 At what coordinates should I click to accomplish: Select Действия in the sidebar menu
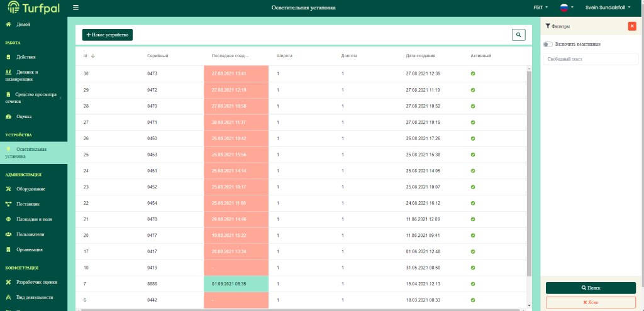pyautogui.click(x=25, y=57)
